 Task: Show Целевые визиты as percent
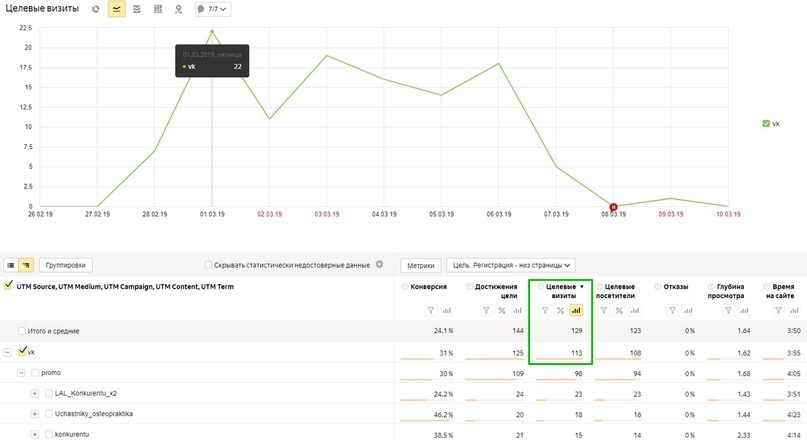pyautogui.click(x=560, y=310)
